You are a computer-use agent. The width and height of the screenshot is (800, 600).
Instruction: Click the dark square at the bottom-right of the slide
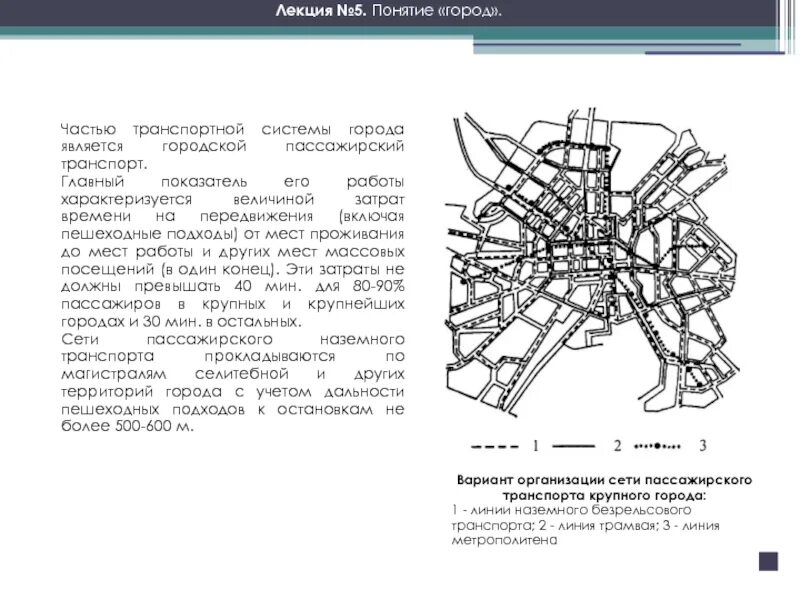click(768, 561)
